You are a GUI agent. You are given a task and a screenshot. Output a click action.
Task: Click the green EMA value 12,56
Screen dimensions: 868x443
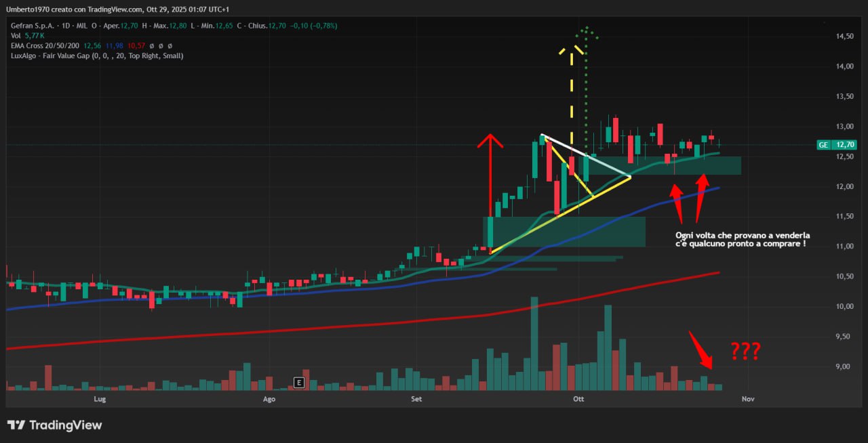pyautogui.click(x=92, y=45)
